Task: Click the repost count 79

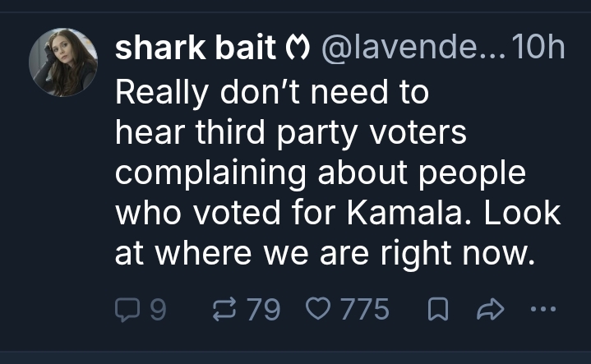Action: click(x=264, y=310)
